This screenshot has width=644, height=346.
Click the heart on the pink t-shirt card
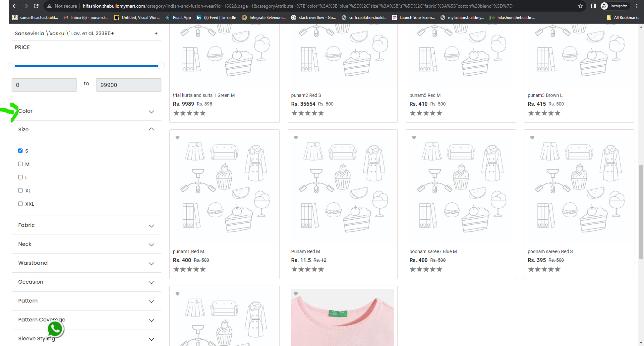tap(296, 294)
